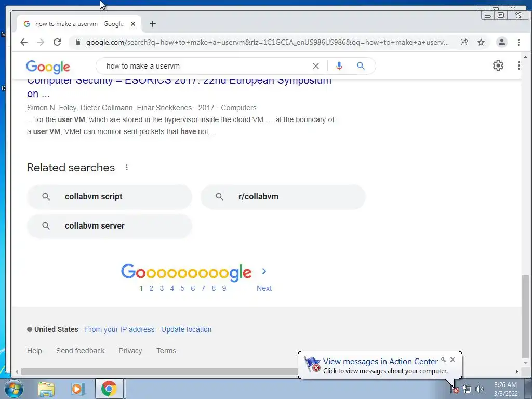Click scrollbar up arrow
The height and width of the screenshot is (399, 532).
click(525, 57)
